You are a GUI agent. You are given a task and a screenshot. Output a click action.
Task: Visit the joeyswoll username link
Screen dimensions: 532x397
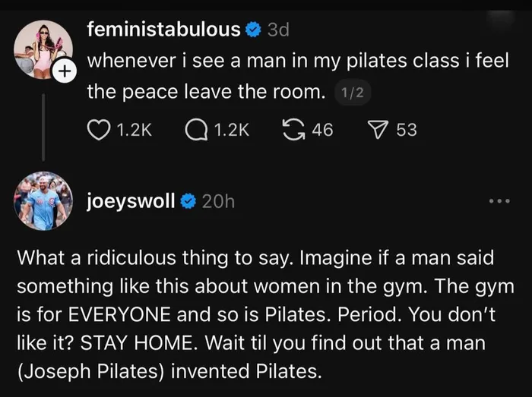[x=131, y=201]
